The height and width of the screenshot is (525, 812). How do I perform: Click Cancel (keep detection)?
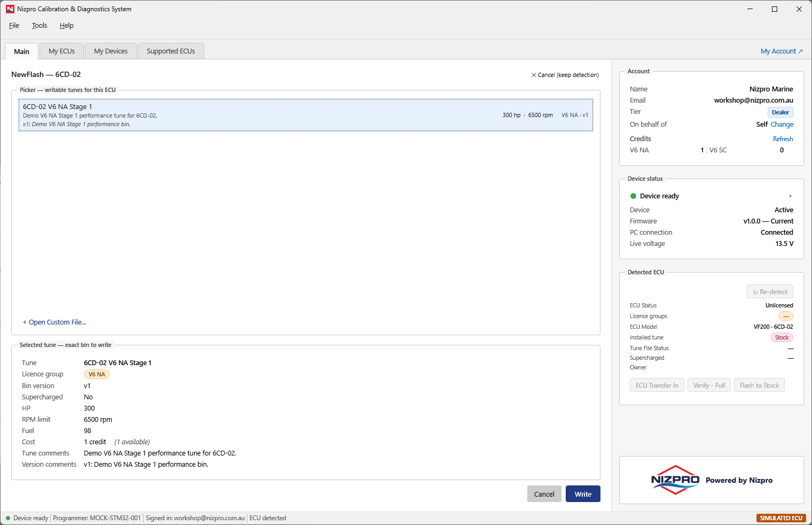point(565,75)
